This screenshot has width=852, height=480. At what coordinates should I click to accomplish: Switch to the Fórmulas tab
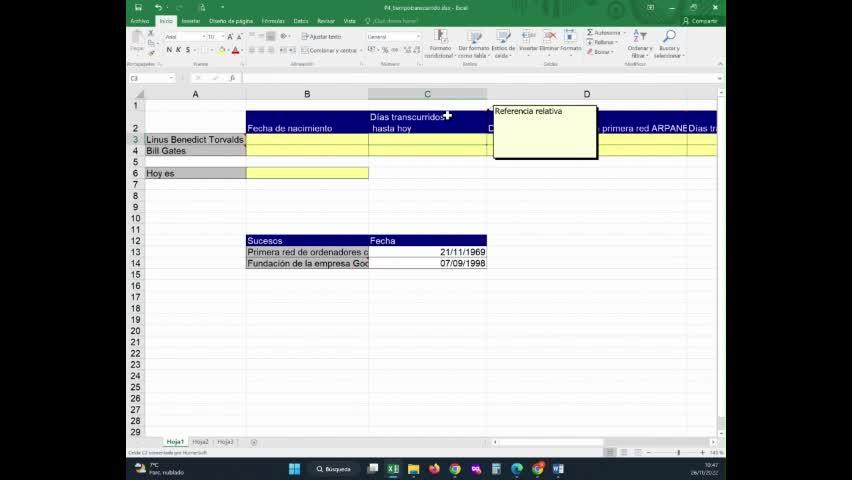(273, 21)
